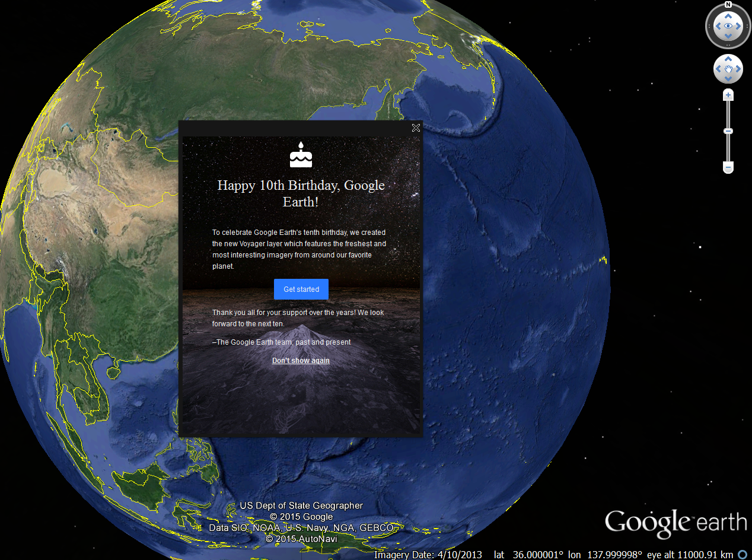The image size is (752, 560).
Task: Click the Imagery Date 4/10/2013 status text
Action: pos(427,555)
